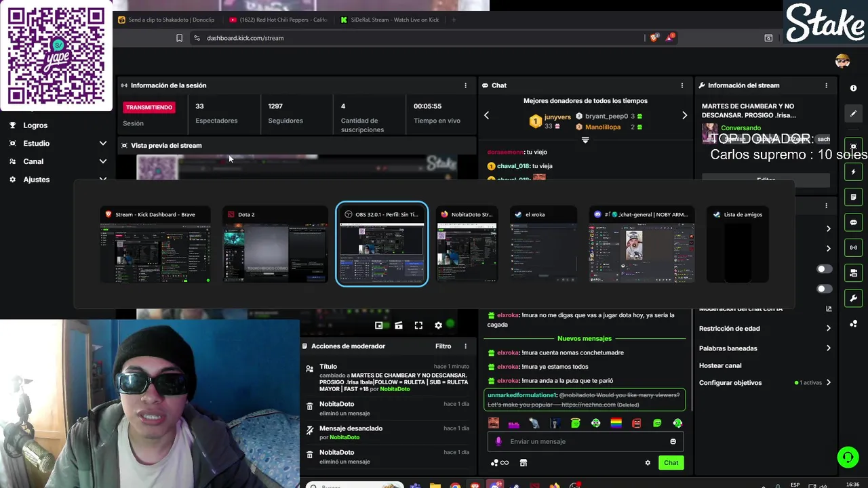Select Dota 2 window in task switcher
The image size is (868, 488).
coord(275,245)
